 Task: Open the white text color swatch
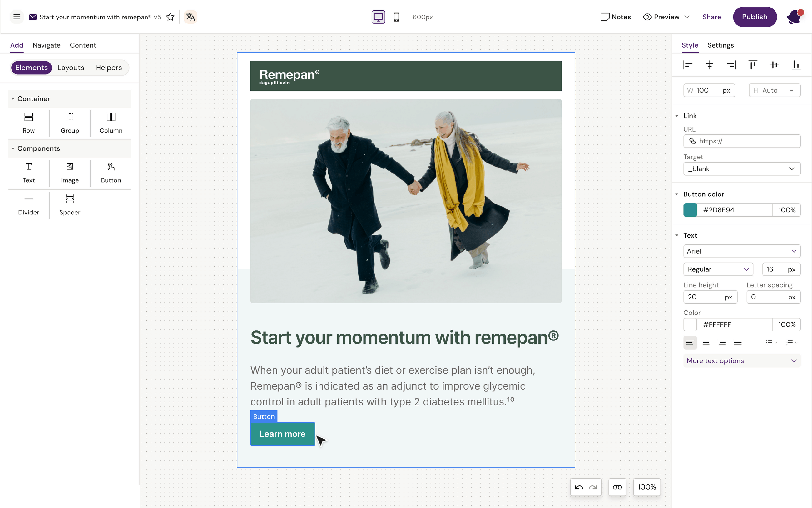(x=690, y=324)
